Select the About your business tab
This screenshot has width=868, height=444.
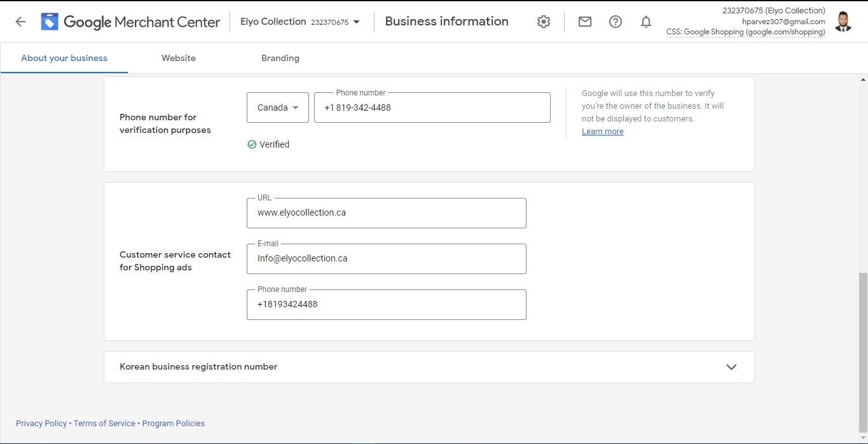[64, 58]
